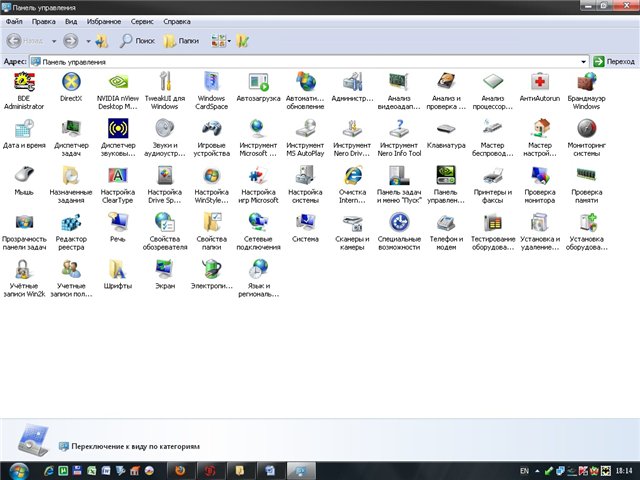Toggle the Папки folders pane button
The height and width of the screenshot is (480, 640).
coord(181,40)
